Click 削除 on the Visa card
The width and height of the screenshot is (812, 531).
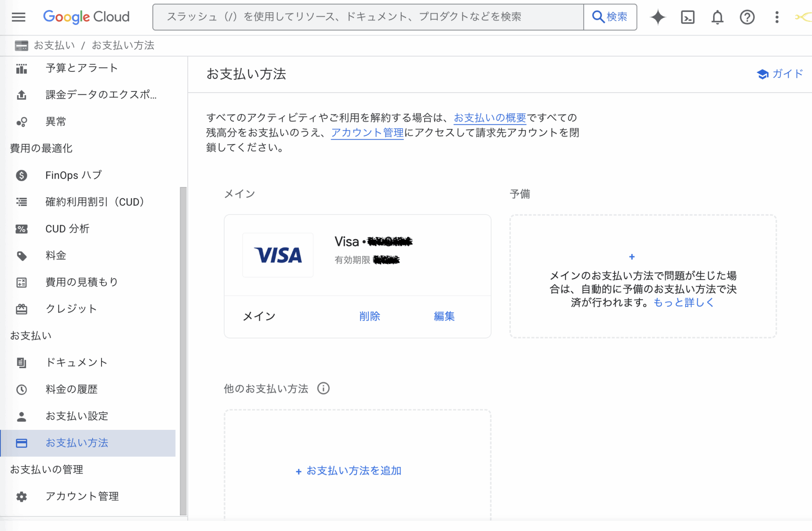coord(369,316)
